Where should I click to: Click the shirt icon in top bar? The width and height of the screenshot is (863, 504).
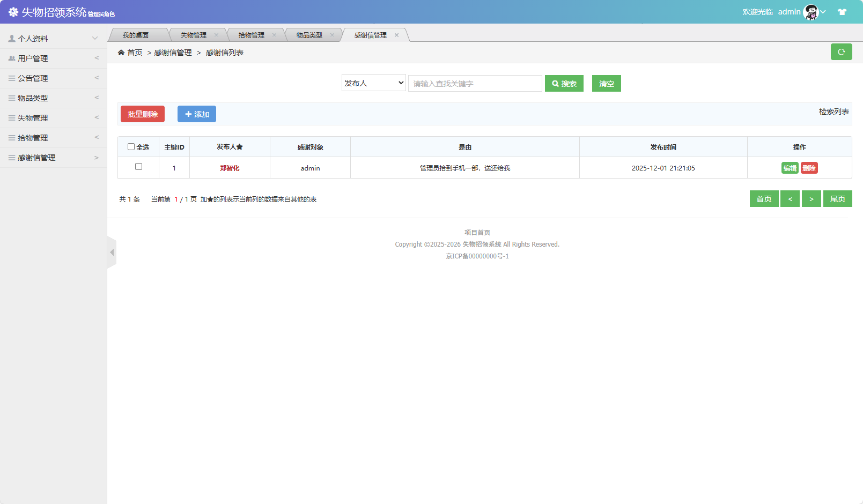tap(842, 11)
